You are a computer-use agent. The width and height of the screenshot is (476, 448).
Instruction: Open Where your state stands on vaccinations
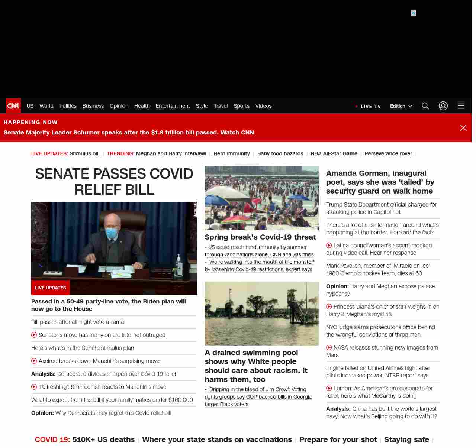[217, 439]
